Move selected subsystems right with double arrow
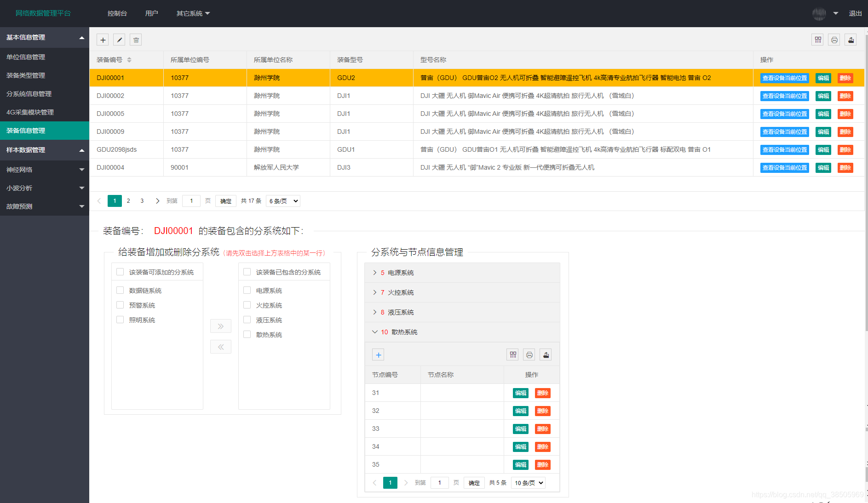 coord(221,326)
